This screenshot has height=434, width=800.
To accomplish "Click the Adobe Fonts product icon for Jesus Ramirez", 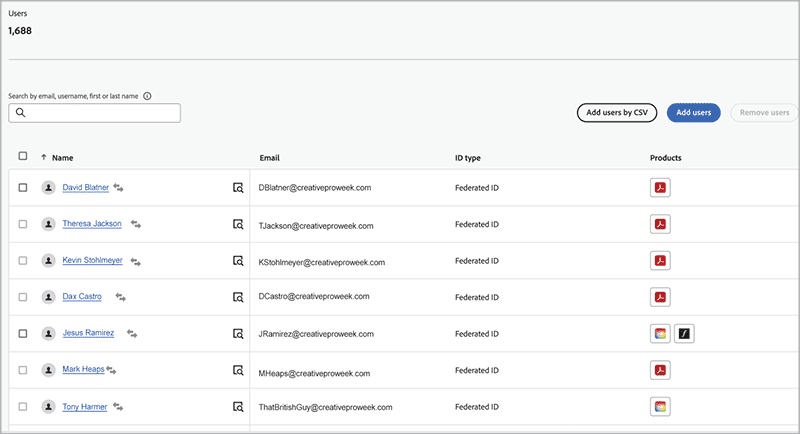I will coord(684,334).
